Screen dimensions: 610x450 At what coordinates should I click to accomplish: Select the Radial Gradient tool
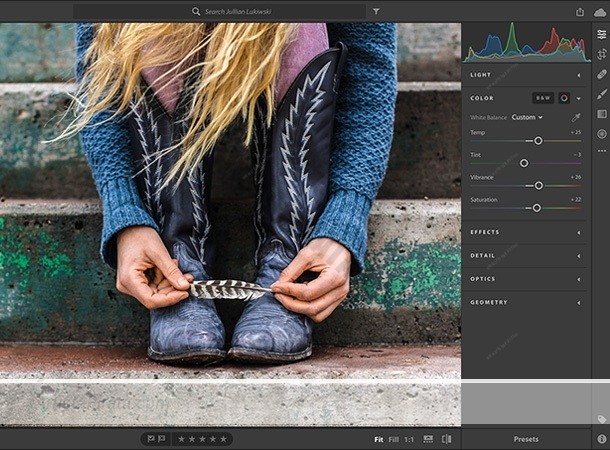(x=601, y=134)
